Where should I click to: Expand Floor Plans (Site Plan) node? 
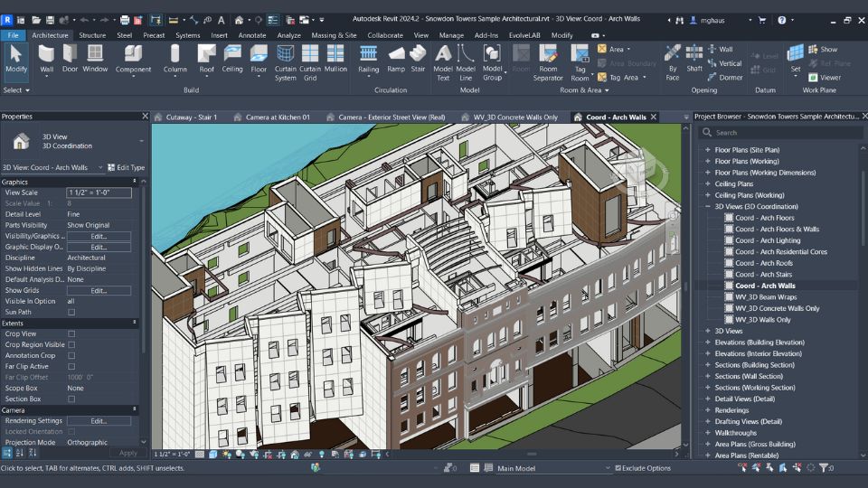click(707, 150)
